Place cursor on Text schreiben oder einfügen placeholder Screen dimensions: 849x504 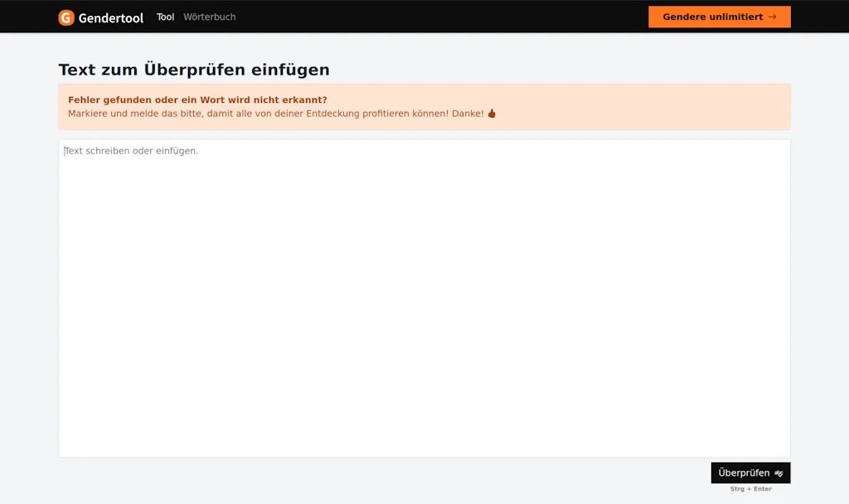[131, 150]
